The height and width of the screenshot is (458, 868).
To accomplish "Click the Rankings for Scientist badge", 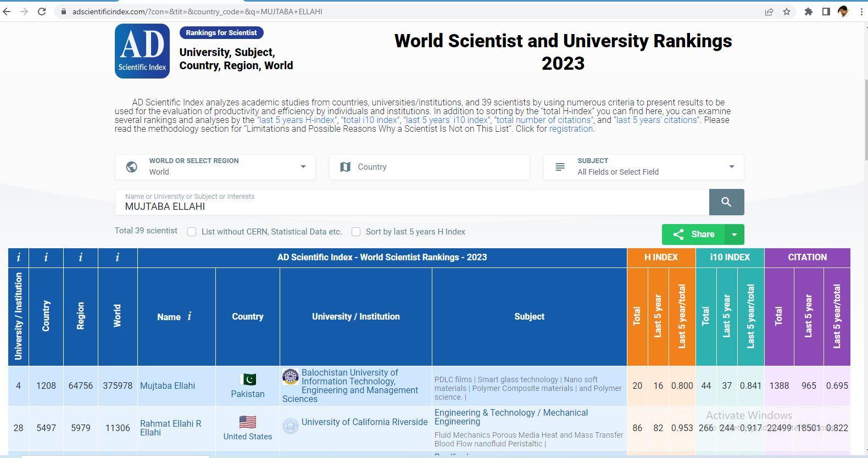I will click(221, 33).
